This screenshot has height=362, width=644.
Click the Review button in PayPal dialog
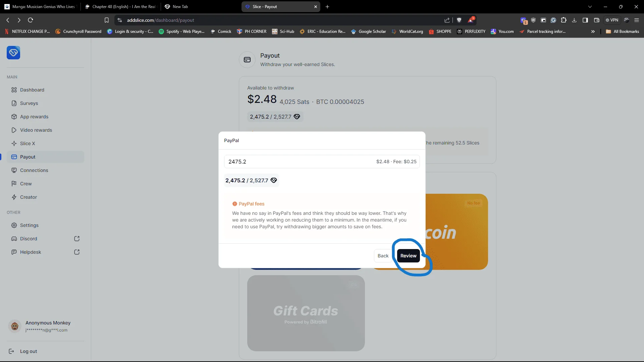pos(408,256)
